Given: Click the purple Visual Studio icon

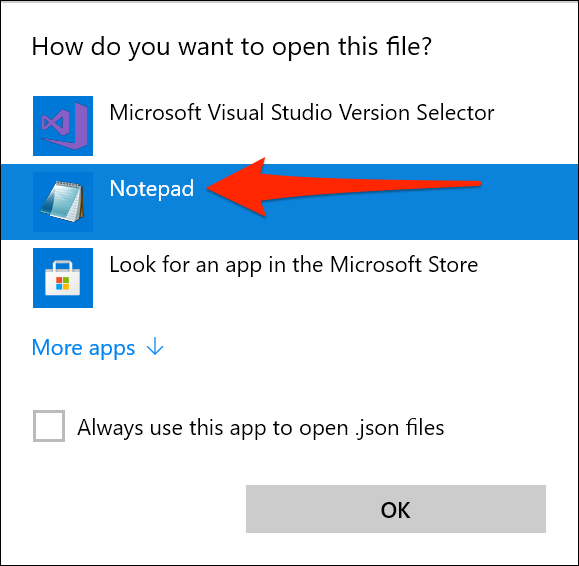Looking at the screenshot, I should coord(64,125).
